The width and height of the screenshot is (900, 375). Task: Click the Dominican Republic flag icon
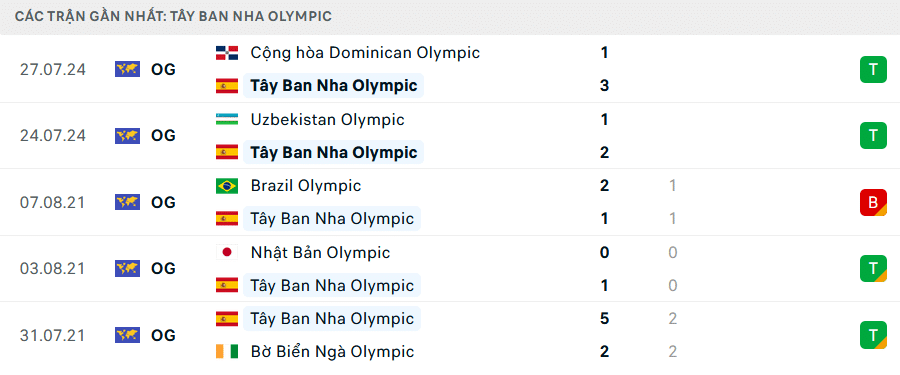(227, 53)
